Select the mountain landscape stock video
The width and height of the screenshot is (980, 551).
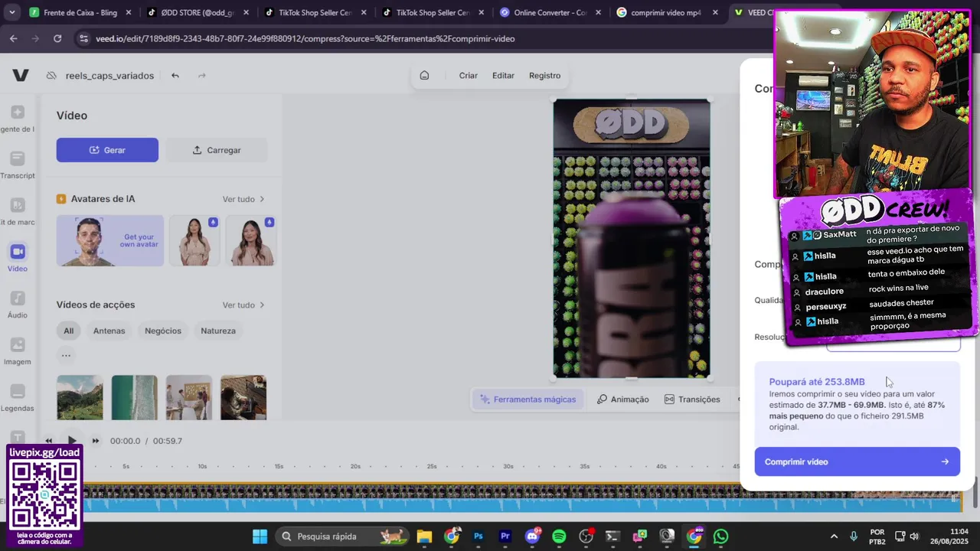pos(80,397)
